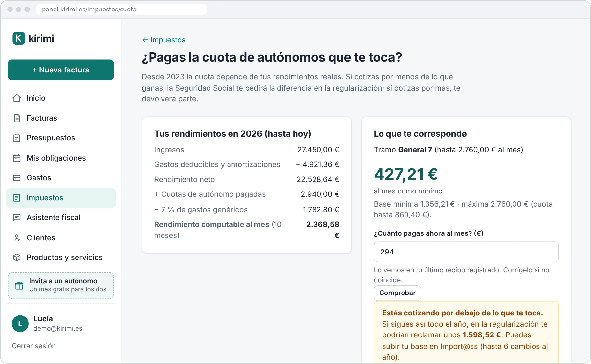Viewport: 591px width, 364px height.
Task: Open Inicio in the sidebar
Action: point(61,98)
